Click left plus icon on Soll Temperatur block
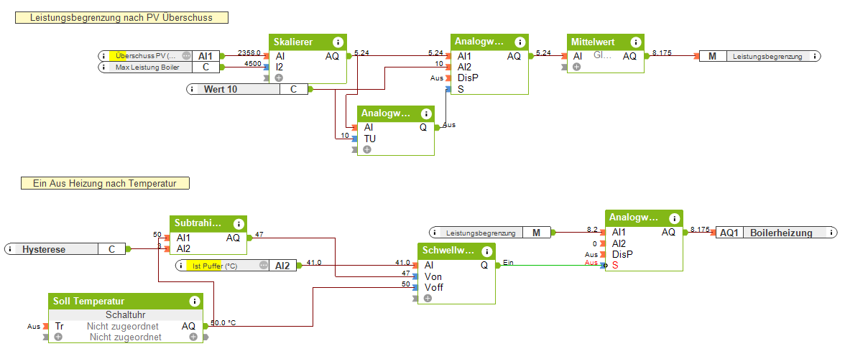Screen dimensions: 868x364 tap(58, 337)
